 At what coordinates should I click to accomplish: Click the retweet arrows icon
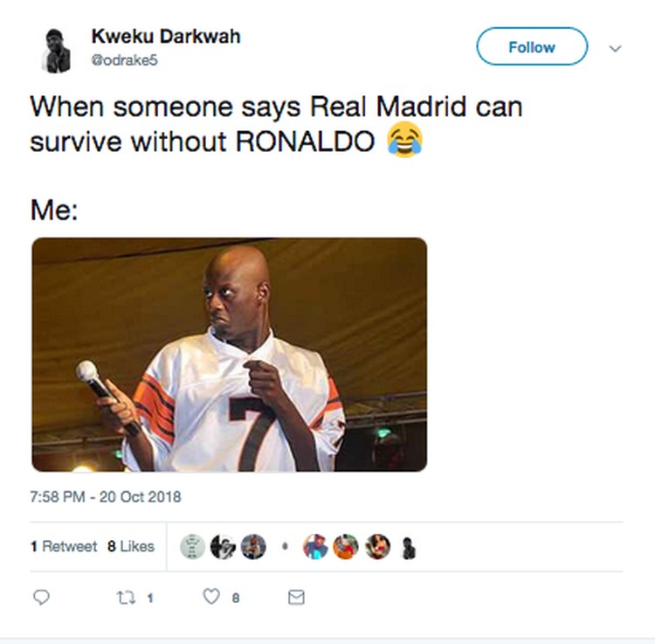click(126, 598)
